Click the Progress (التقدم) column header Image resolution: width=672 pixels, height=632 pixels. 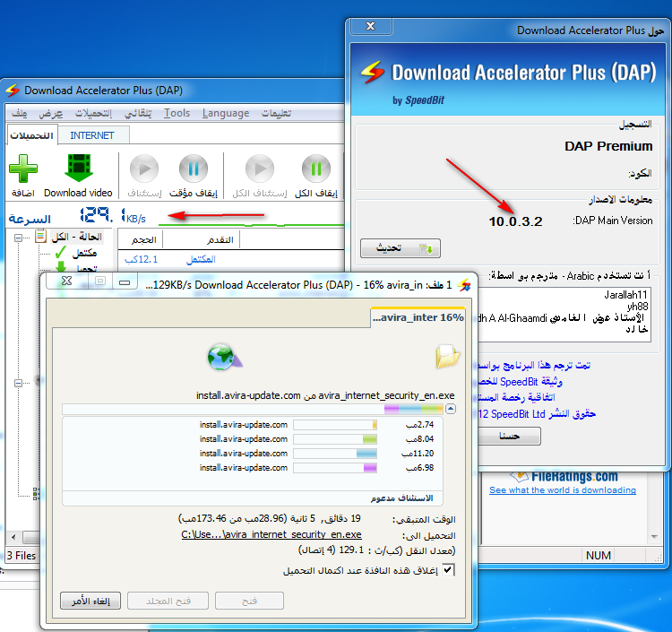coord(202,239)
